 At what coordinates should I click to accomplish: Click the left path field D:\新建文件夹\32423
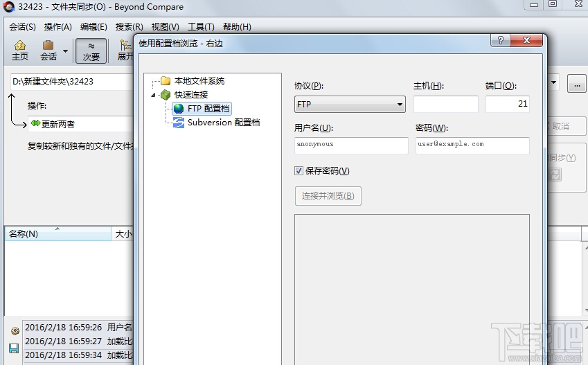[x=72, y=82]
